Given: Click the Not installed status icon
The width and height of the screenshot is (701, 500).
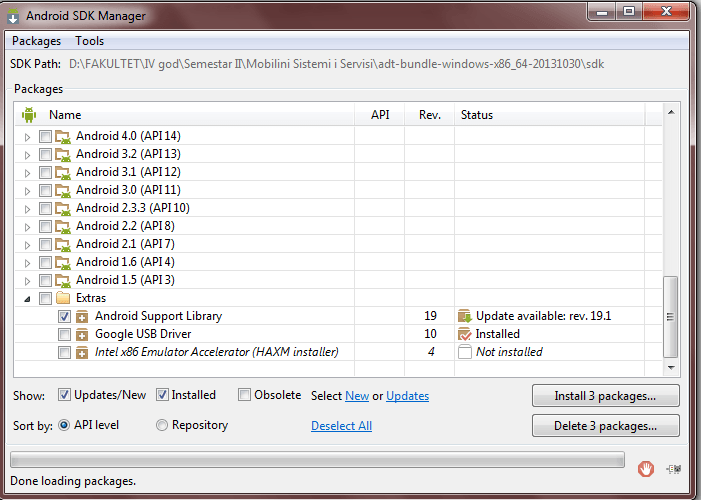Looking at the screenshot, I should pos(465,352).
